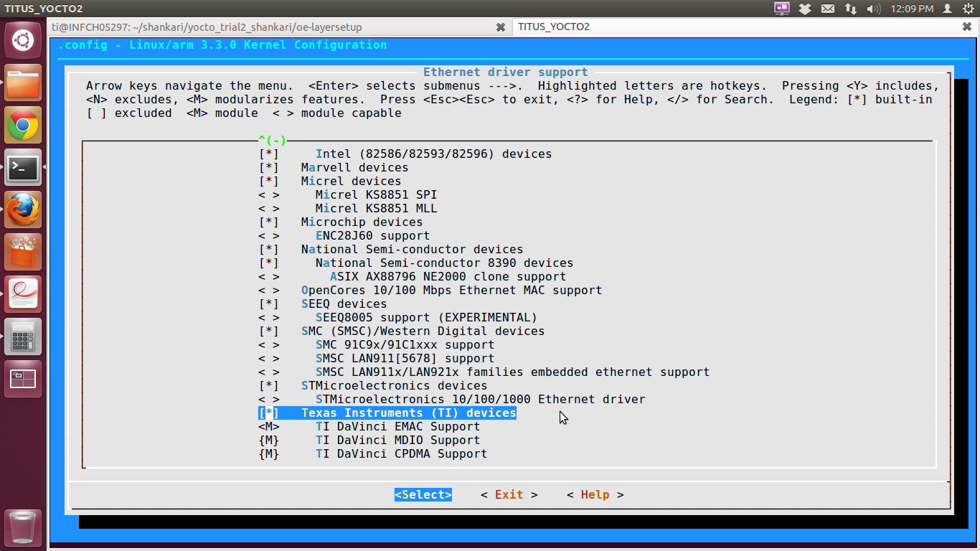Viewport: 980px width, 551px height.
Task: Set module state for STMicroelectronics 10/100/1000 driver
Action: tap(269, 399)
